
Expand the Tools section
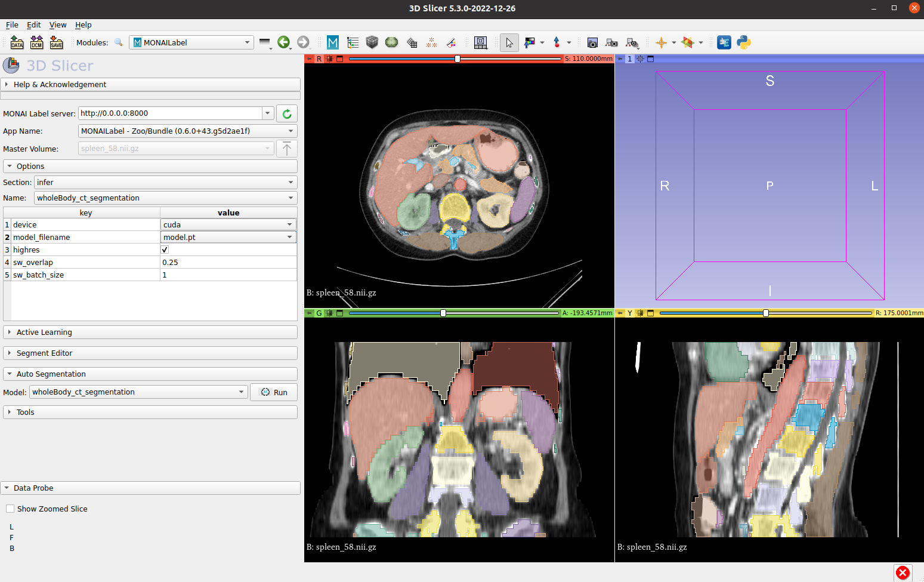point(150,412)
